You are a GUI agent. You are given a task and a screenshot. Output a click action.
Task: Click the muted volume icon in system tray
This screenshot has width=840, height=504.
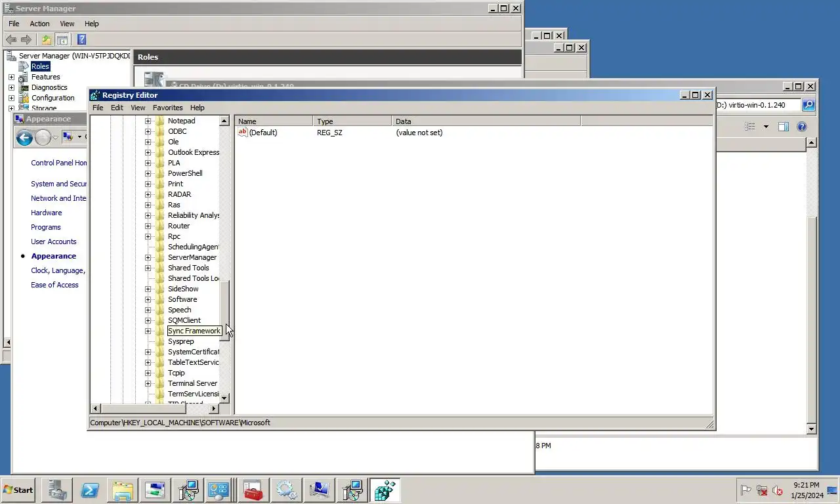point(778,490)
